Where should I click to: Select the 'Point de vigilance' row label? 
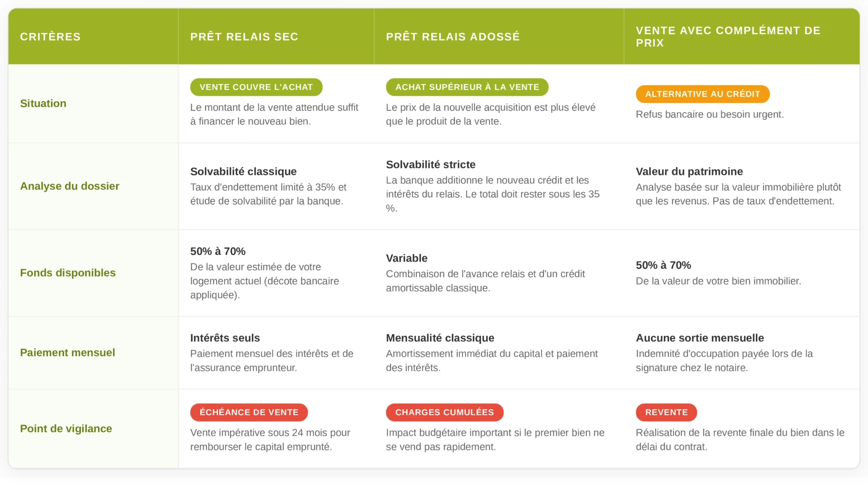coord(66,429)
